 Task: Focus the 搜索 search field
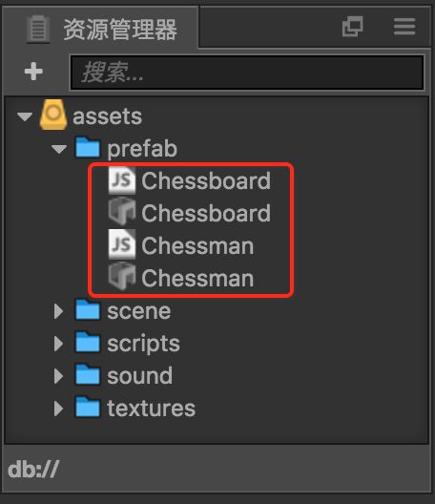[247, 73]
